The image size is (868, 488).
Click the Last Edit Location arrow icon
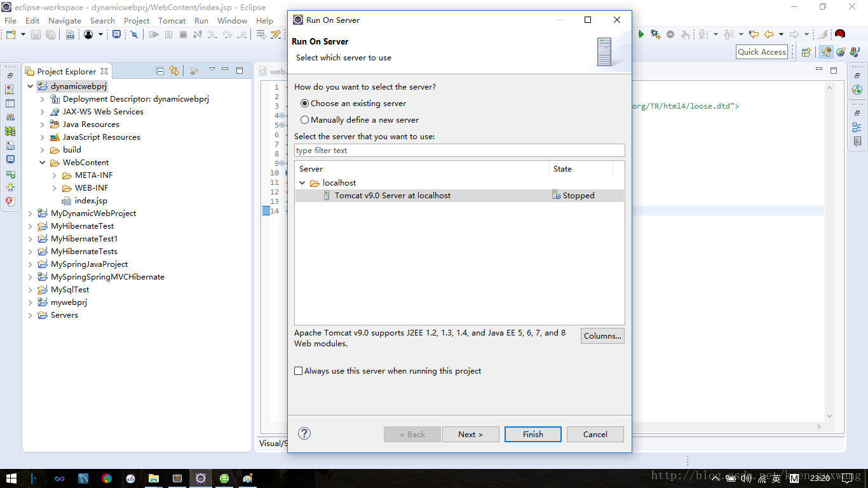[754, 34]
